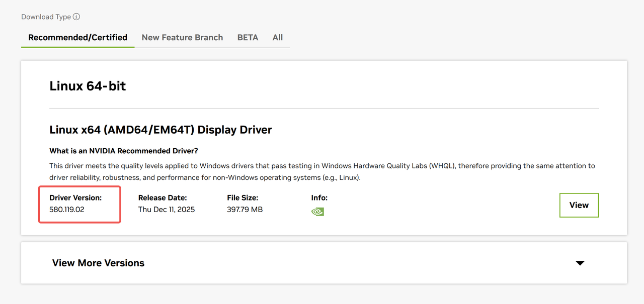Click the Linux x64 (AMD64/EM64T) Display Driver title
The height and width of the screenshot is (304, 644).
click(160, 130)
